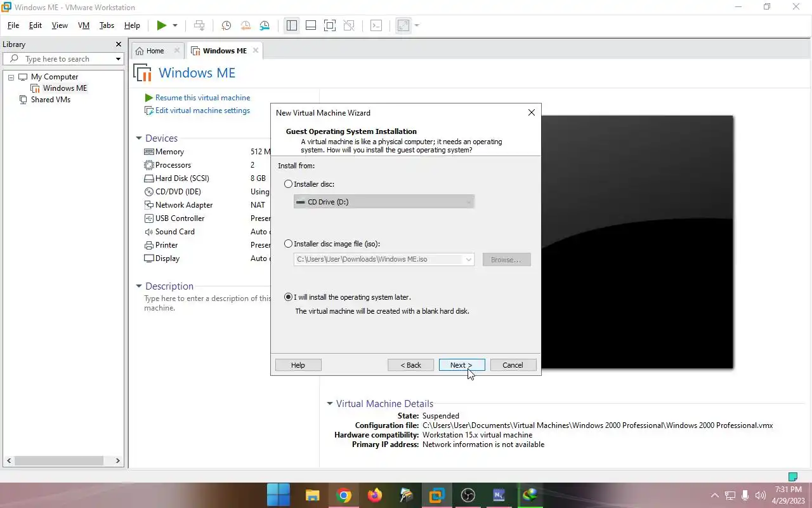Click the VMware Workstation taskbar icon
Viewport: 812px width, 508px height.
(437, 495)
